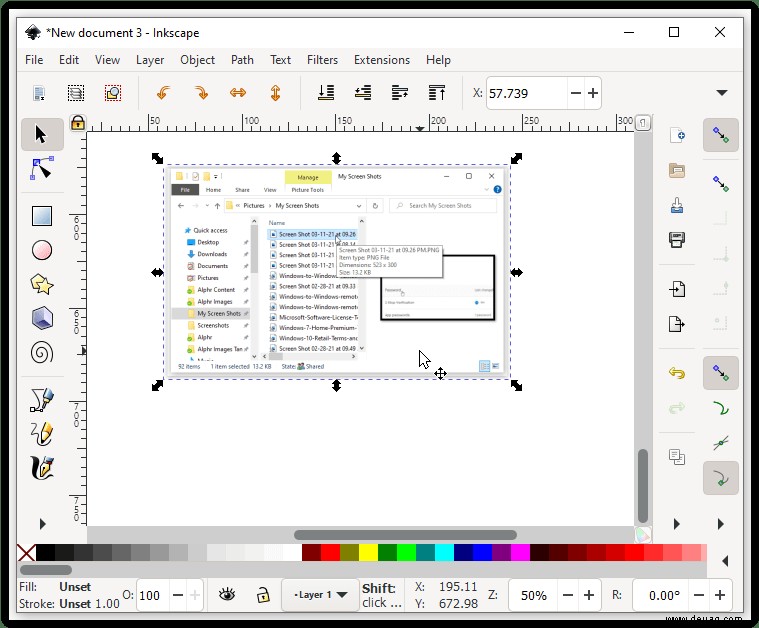The height and width of the screenshot is (628, 759).
Task: Raise selection to top
Action: [437, 92]
